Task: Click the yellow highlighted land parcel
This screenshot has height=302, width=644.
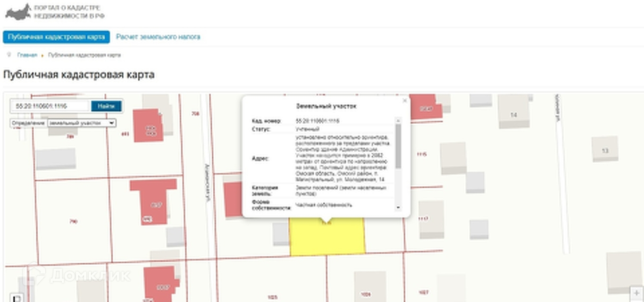Action: click(x=327, y=237)
